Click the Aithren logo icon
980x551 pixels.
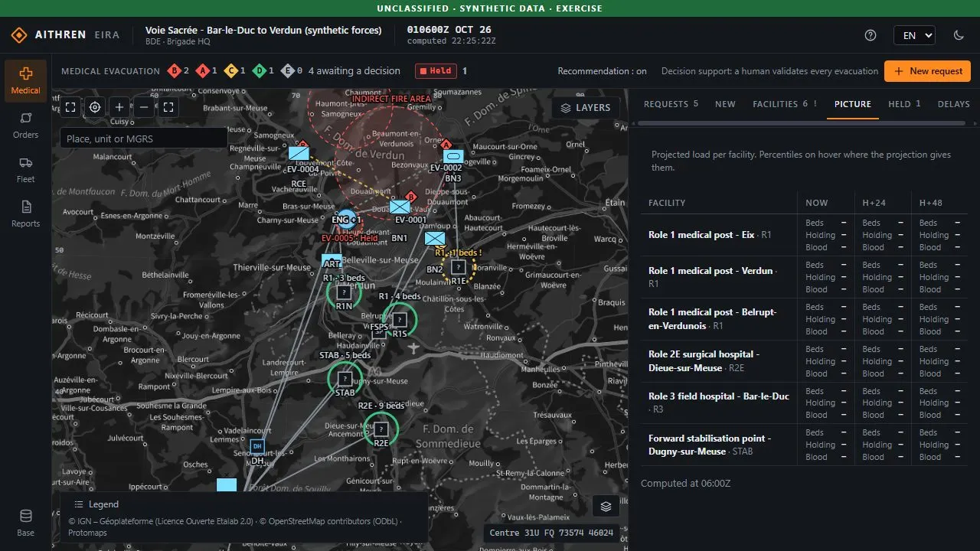18,35
